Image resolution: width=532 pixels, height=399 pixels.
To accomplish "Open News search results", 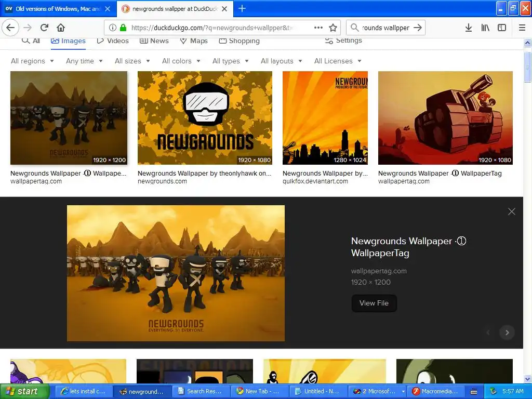I will (154, 41).
